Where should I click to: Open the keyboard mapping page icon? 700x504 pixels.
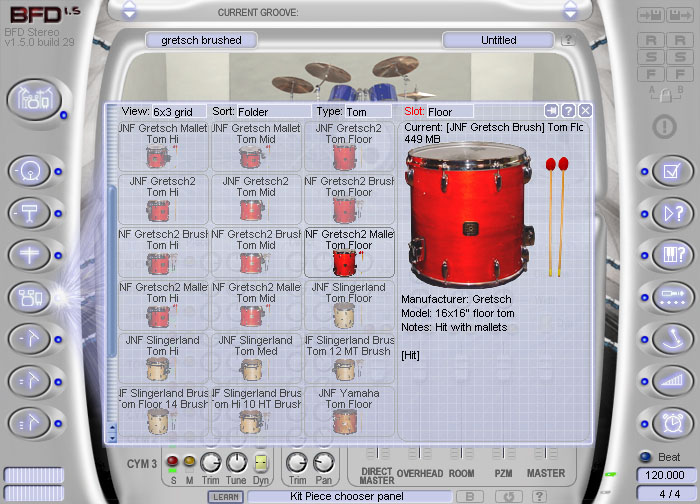point(672,255)
